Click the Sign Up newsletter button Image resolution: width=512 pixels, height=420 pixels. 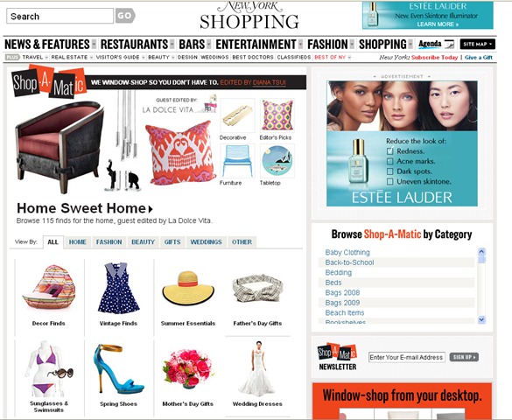pyautogui.click(x=464, y=357)
